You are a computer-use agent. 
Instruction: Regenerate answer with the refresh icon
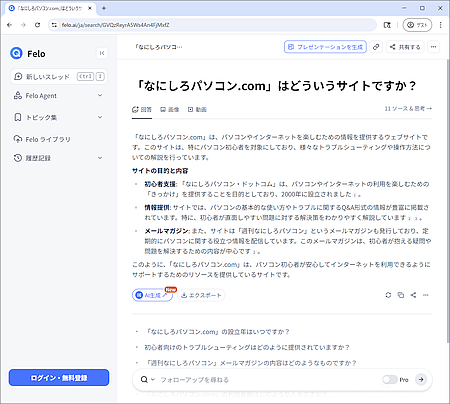pyautogui.click(x=388, y=295)
